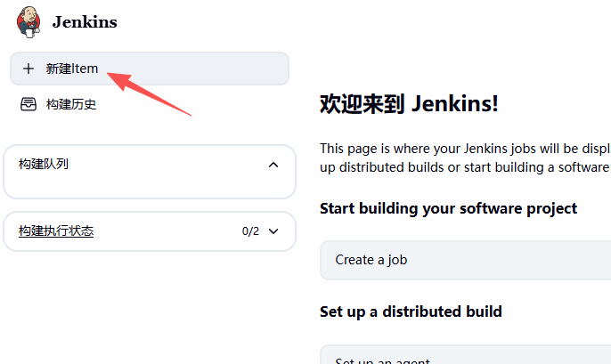Click the plus icon beside 新建Item
This screenshot has width=611, height=364.
coord(29,69)
